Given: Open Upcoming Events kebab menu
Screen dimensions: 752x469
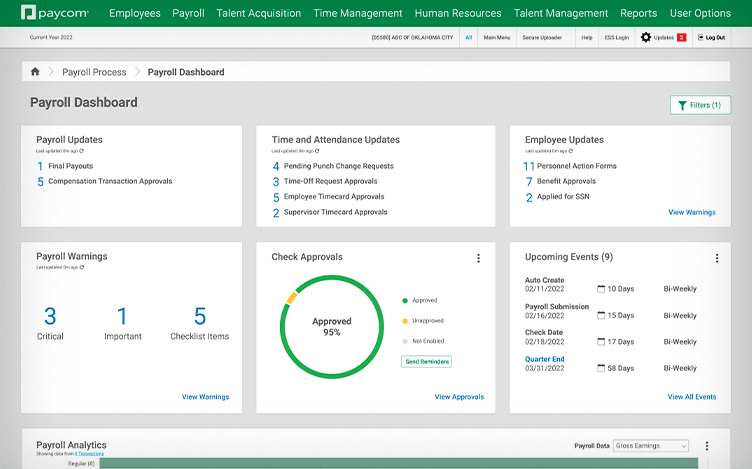Looking at the screenshot, I should [x=717, y=258].
